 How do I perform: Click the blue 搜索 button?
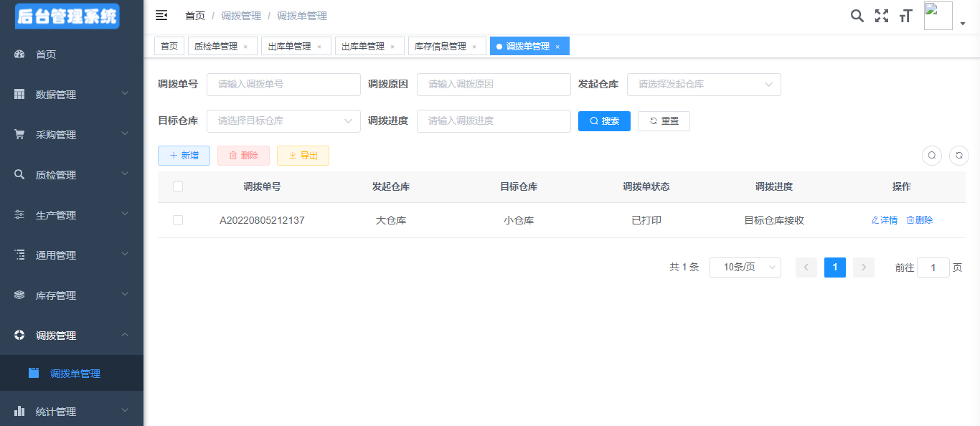pos(604,121)
